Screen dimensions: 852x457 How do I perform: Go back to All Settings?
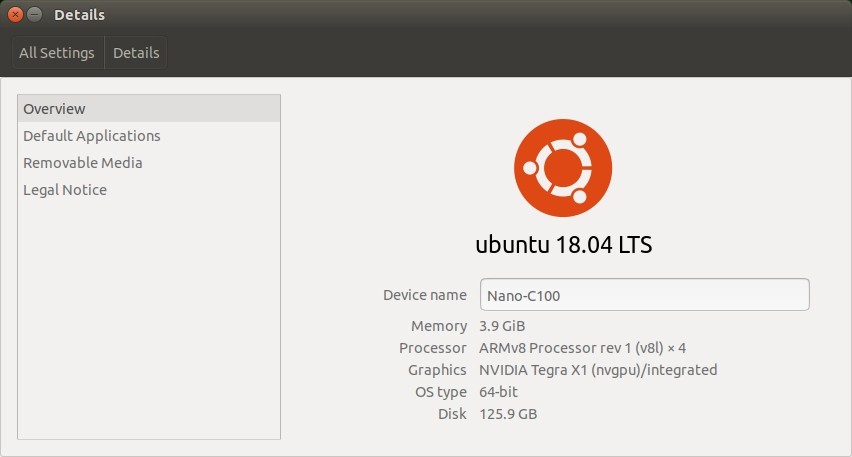pos(57,53)
